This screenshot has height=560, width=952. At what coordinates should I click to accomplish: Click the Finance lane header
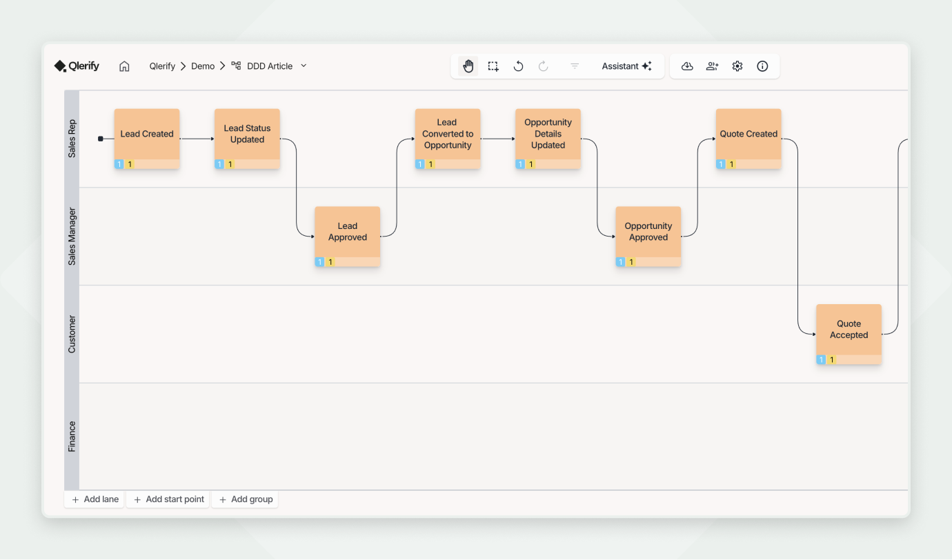[x=72, y=437]
